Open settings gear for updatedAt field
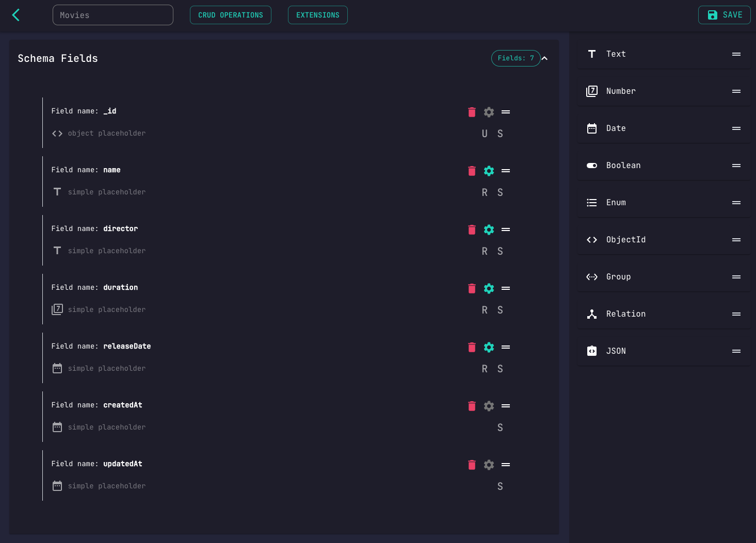This screenshot has height=543, width=756. (x=489, y=465)
